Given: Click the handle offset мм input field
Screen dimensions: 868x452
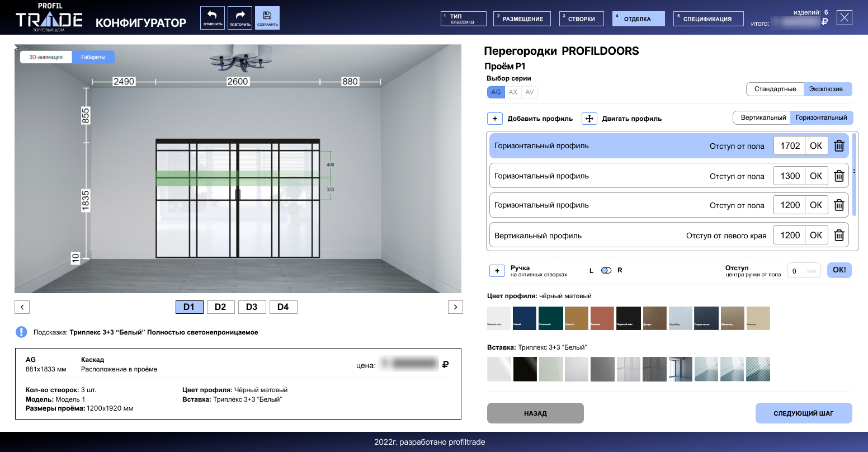Looking at the screenshot, I should [804, 271].
